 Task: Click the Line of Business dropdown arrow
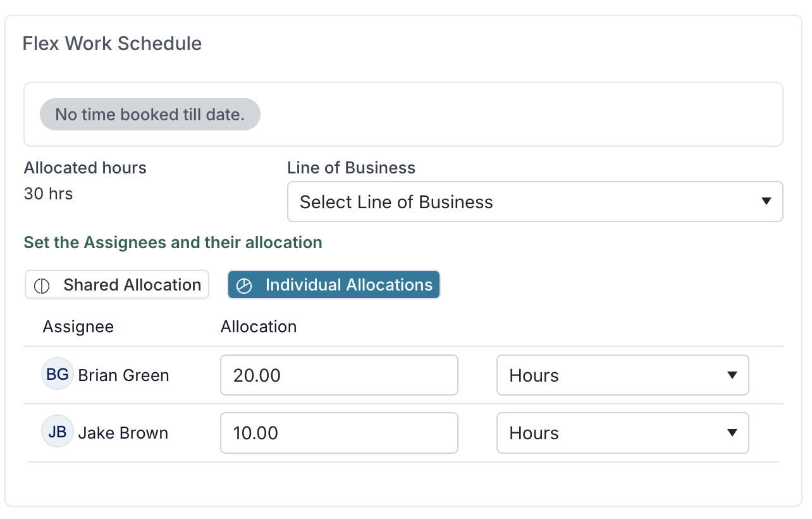point(766,202)
